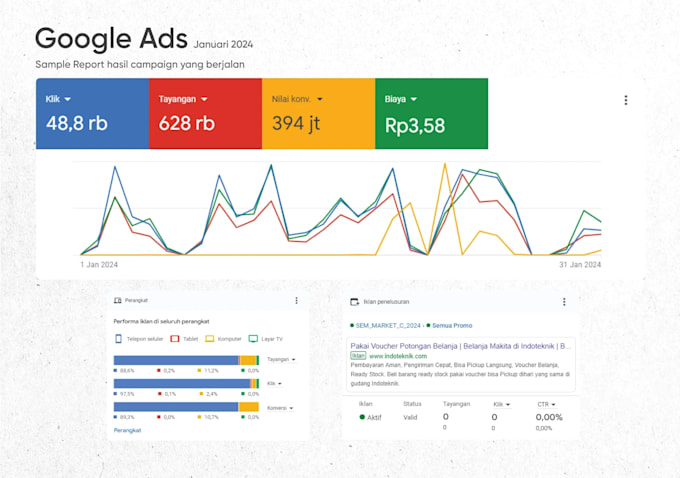The width and height of the screenshot is (680, 478).
Task: Click the www.indoteknik.com ad URL
Action: (398, 356)
